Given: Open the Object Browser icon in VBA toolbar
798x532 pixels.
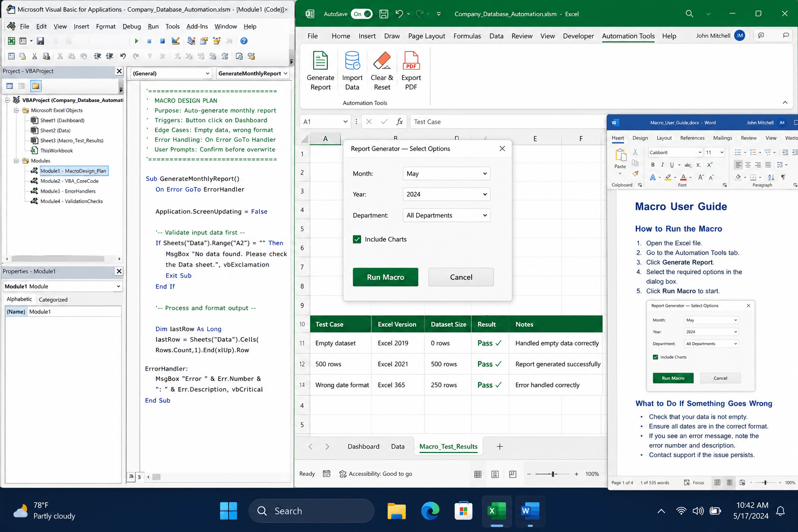Looking at the screenshot, I should (x=217, y=41).
